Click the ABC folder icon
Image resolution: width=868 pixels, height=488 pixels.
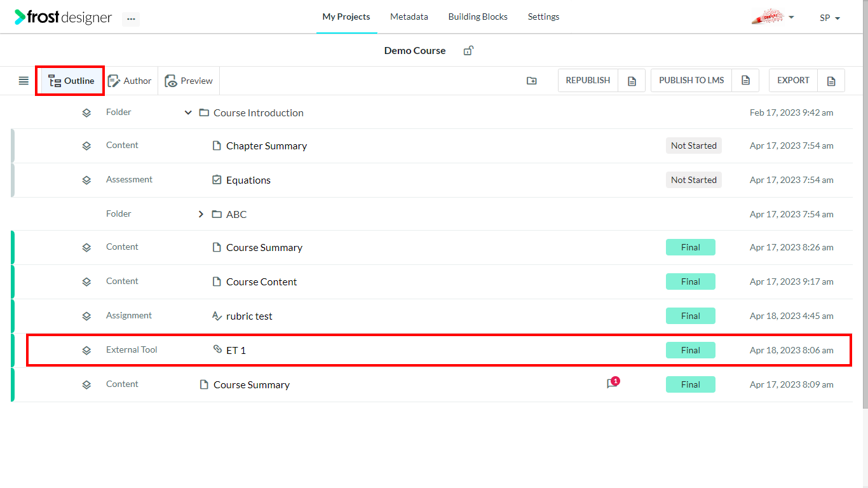(x=217, y=214)
